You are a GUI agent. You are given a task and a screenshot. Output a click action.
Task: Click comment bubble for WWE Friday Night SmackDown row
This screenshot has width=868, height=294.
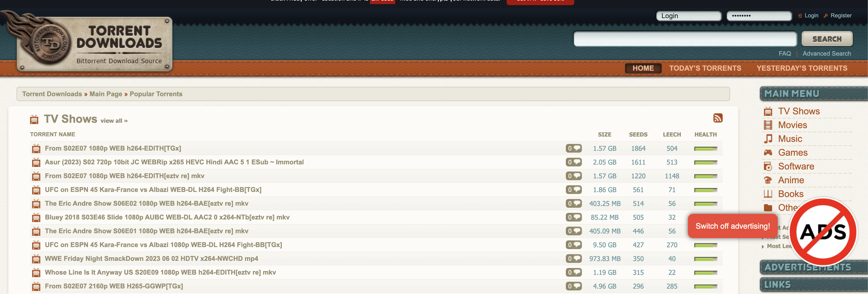573,259
